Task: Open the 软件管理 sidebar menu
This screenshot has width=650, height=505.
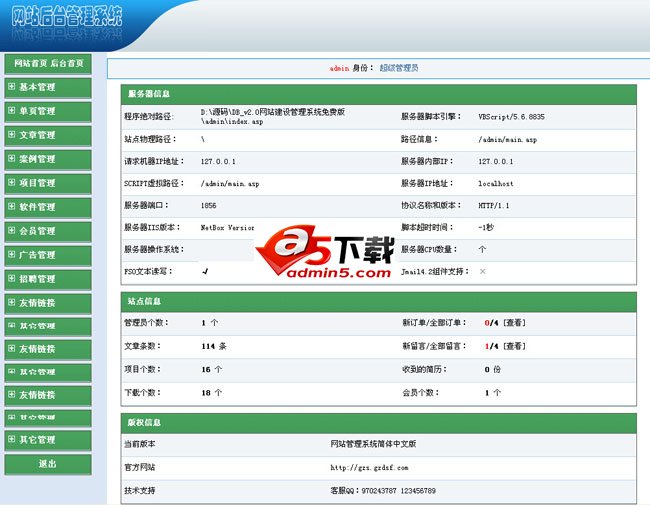Action: (x=48, y=207)
